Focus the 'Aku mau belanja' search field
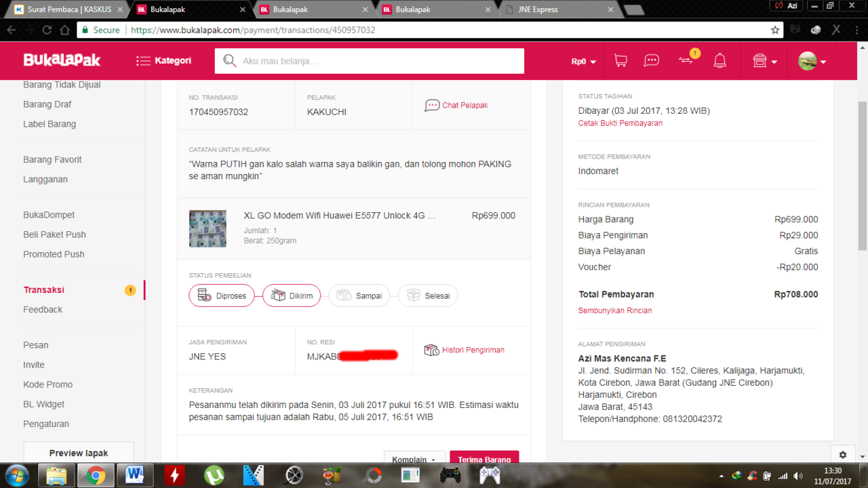Screen dimensions: 868x488 coord(370,61)
